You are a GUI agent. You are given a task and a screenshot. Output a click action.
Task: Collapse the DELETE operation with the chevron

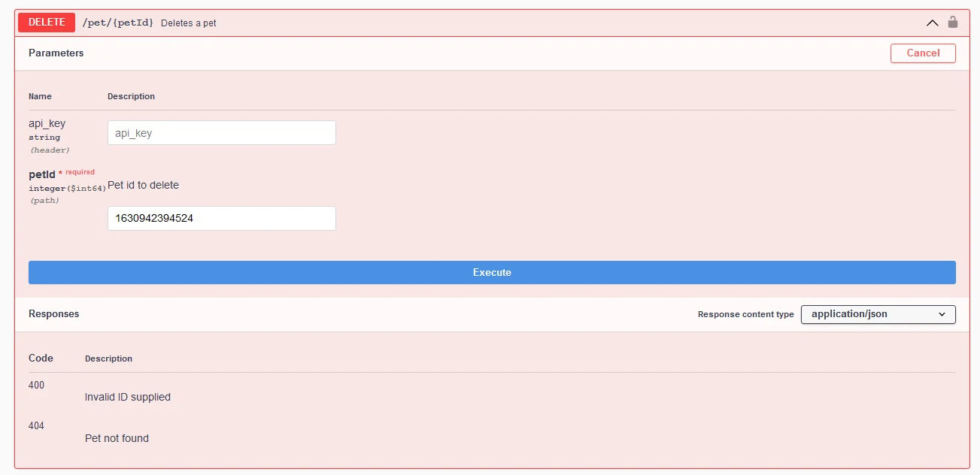click(933, 23)
